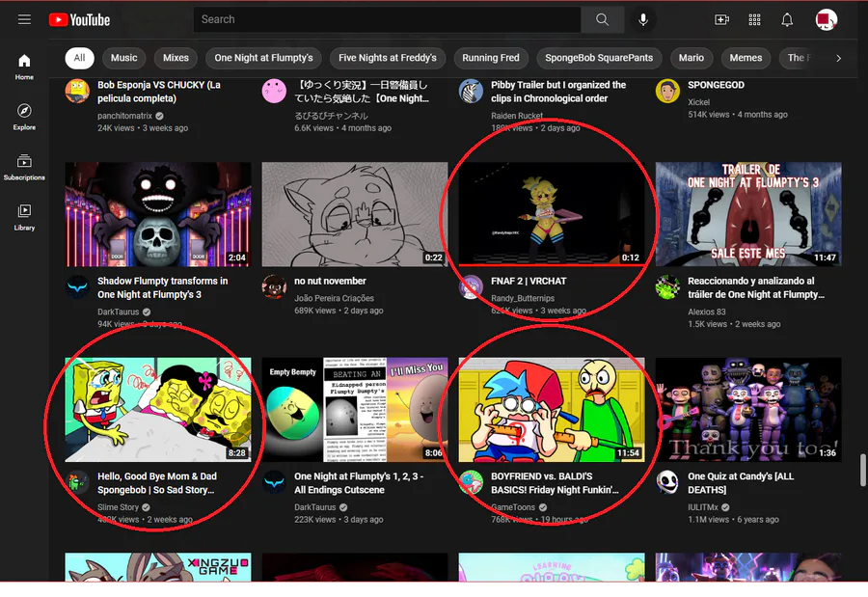
Task: Select the Running Fred chip
Action: click(491, 58)
